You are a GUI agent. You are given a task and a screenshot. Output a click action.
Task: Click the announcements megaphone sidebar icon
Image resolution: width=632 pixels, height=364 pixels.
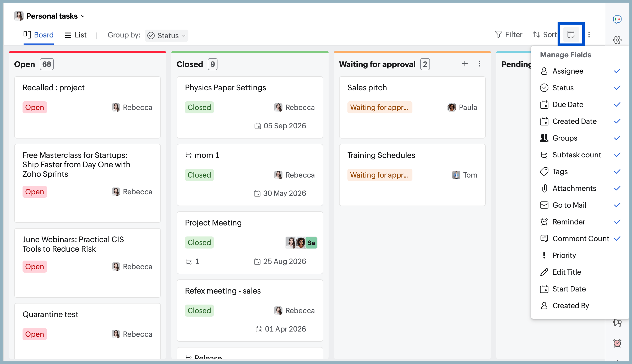coord(617,322)
